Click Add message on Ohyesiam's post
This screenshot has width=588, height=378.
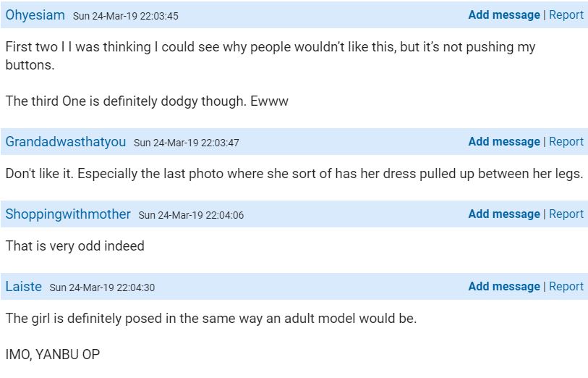coord(503,15)
